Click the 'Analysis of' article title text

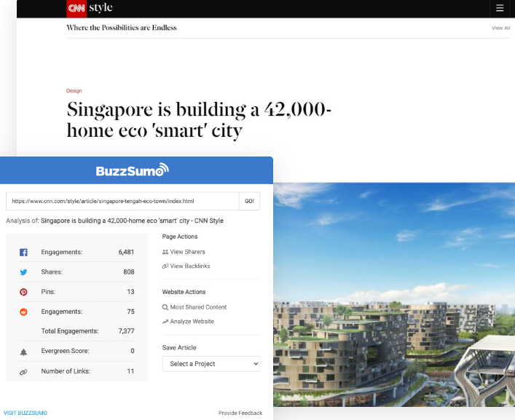(x=132, y=221)
